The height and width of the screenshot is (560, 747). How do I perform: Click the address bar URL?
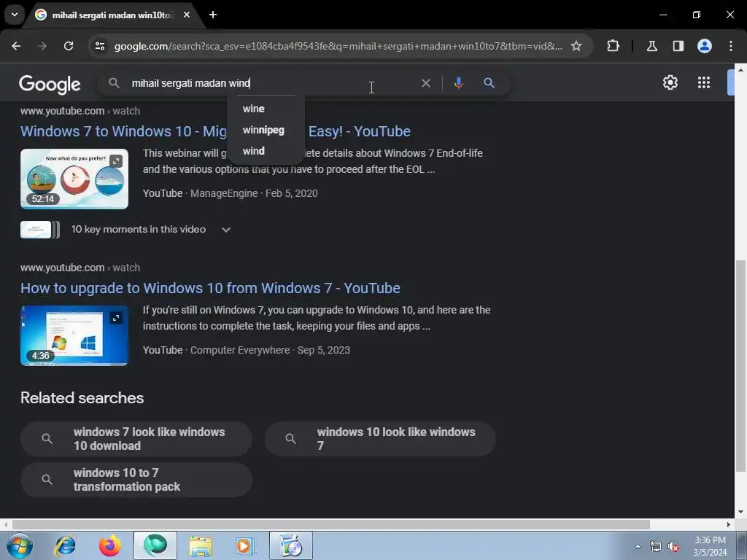pyautogui.click(x=338, y=46)
